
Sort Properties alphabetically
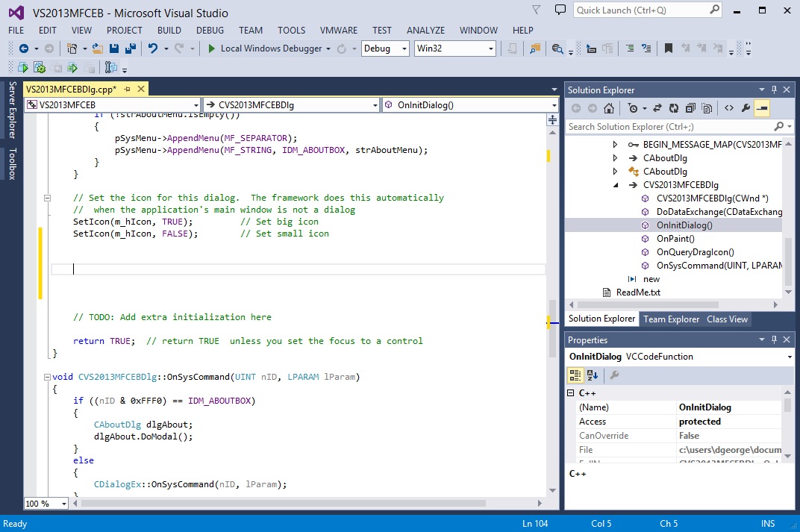593,375
